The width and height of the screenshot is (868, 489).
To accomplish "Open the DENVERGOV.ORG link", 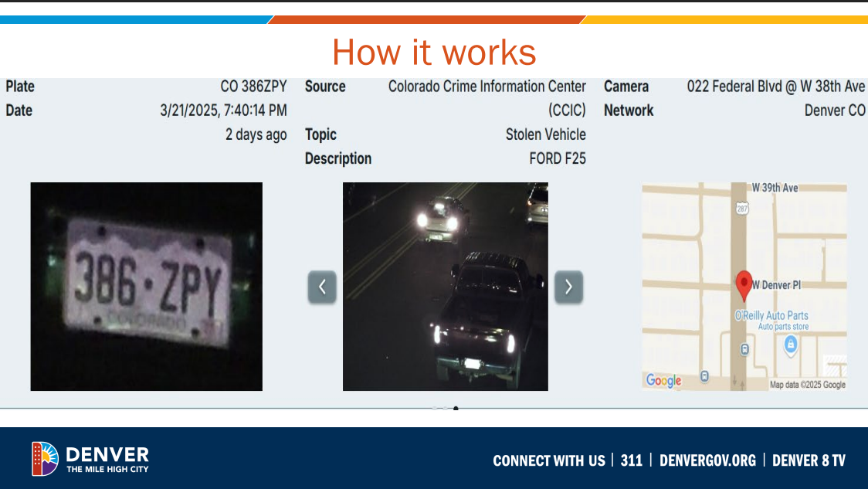I will coord(707,460).
